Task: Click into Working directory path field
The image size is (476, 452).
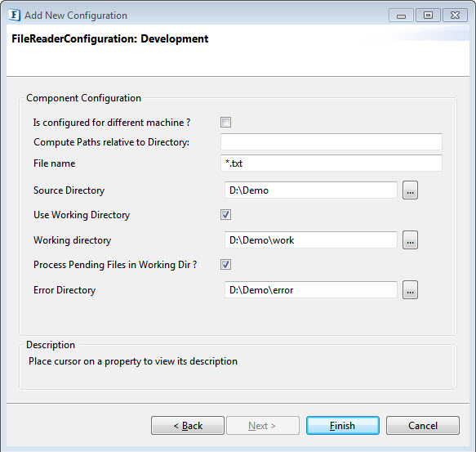Action: pos(311,240)
